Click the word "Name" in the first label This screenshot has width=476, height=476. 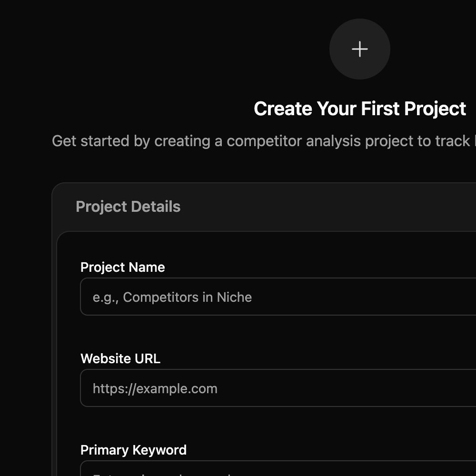click(x=149, y=268)
